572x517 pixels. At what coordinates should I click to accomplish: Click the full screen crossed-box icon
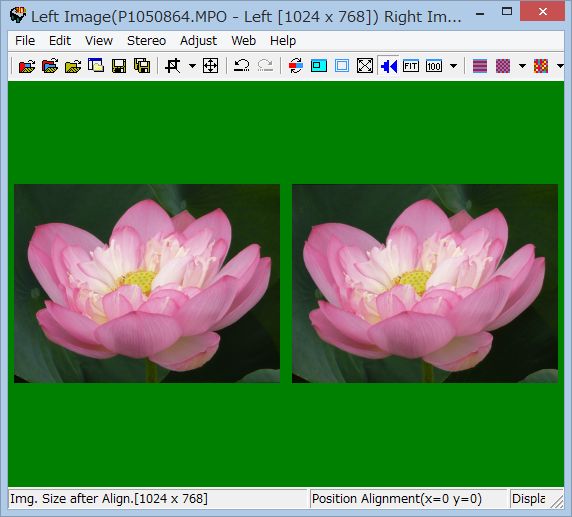(x=365, y=66)
